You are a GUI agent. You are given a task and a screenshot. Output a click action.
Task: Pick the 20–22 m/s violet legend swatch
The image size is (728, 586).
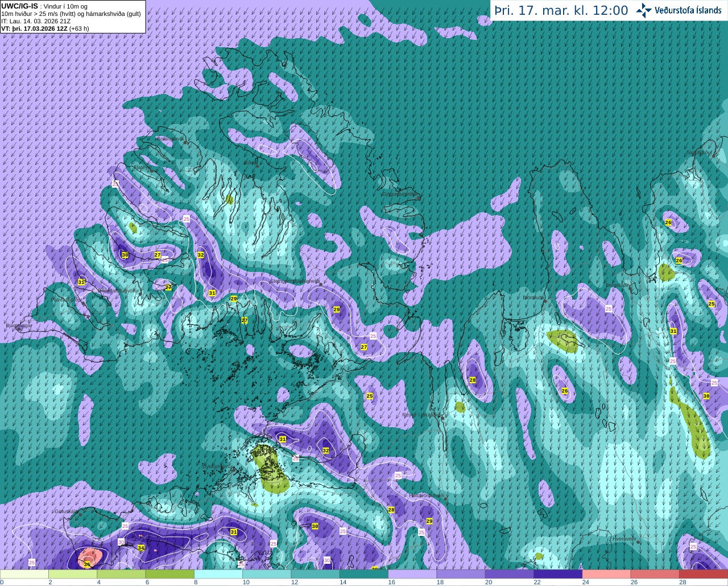point(510,574)
